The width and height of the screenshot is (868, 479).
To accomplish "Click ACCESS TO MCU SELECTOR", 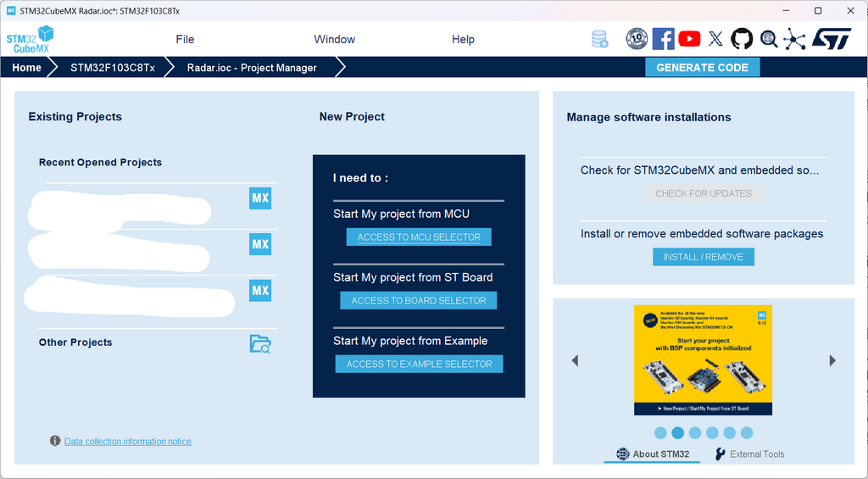I will (x=419, y=237).
